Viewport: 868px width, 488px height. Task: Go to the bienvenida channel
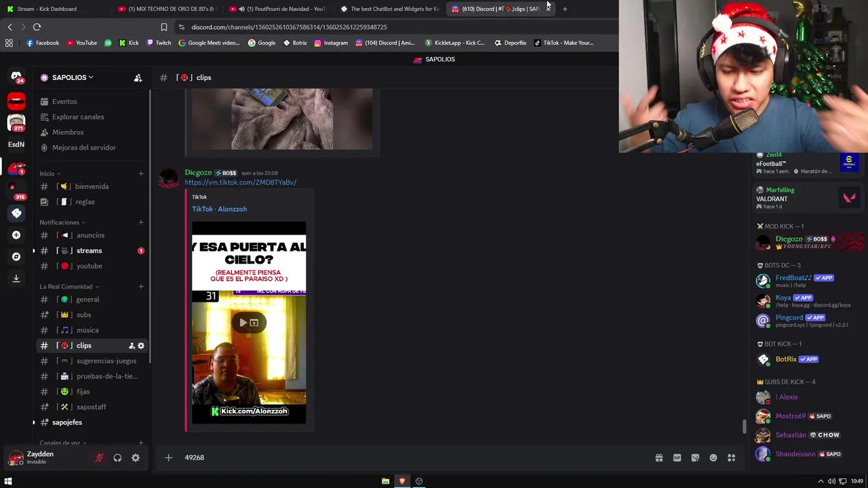click(91, 186)
